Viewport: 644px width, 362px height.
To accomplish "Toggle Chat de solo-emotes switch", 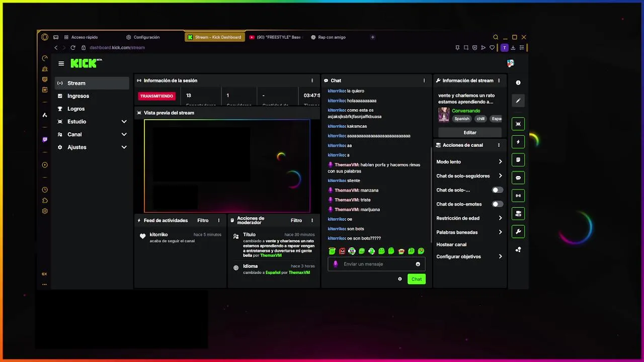I will [x=497, y=204].
